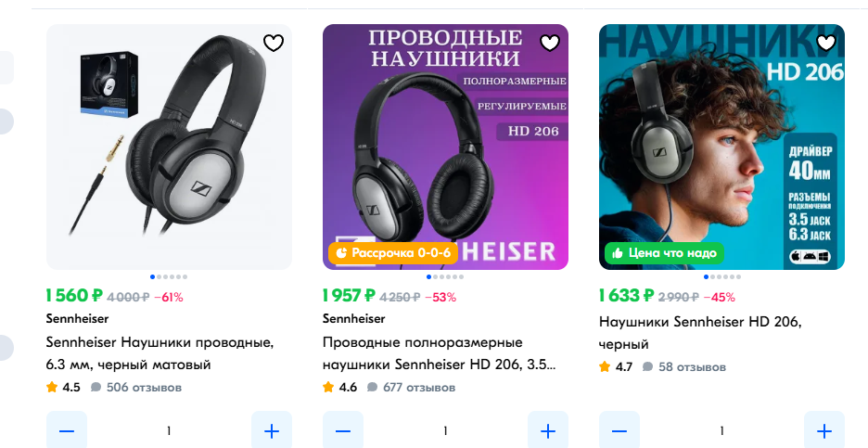The width and height of the screenshot is (868, 448).
Task: Open 'Sennheiser Наушники проводные, 6.3 мм' title
Action: pos(160,353)
